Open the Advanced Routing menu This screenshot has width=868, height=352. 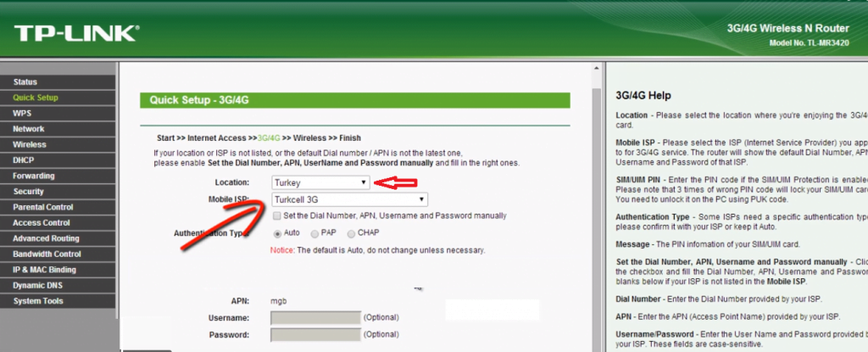point(58,238)
